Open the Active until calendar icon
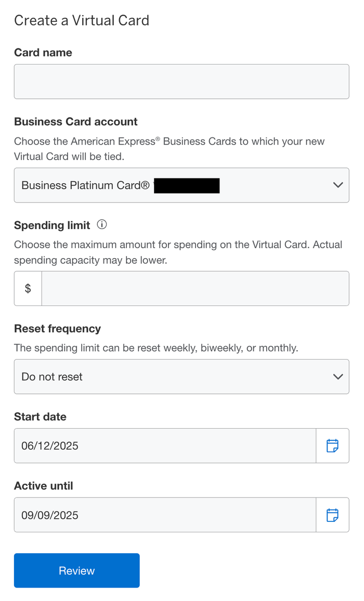 (x=332, y=515)
